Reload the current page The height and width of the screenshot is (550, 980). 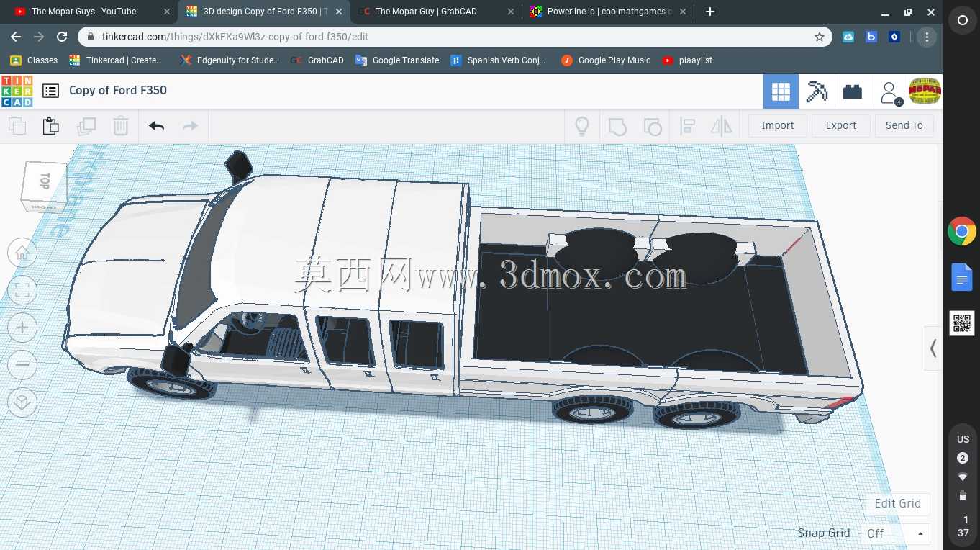click(x=62, y=37)
